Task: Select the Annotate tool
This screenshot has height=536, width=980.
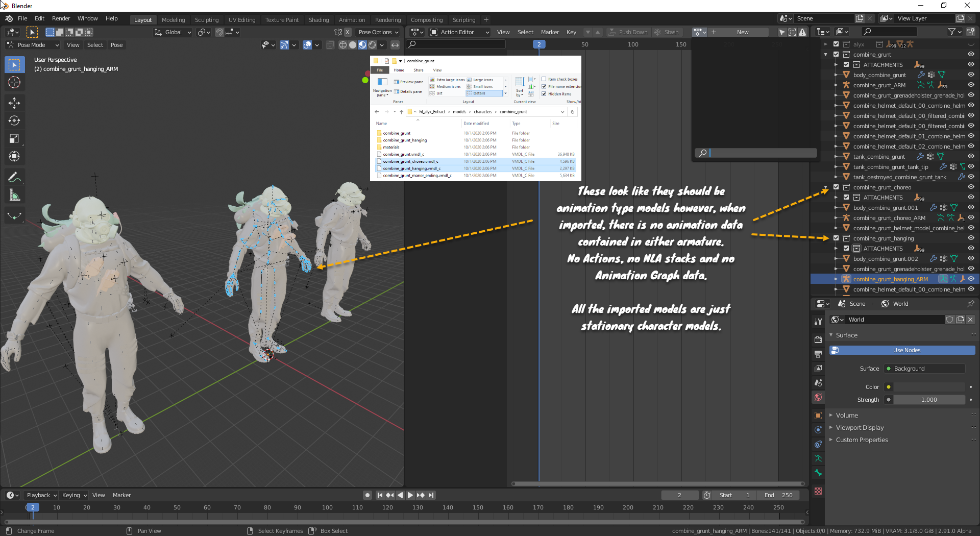Action: click(14, 177)
